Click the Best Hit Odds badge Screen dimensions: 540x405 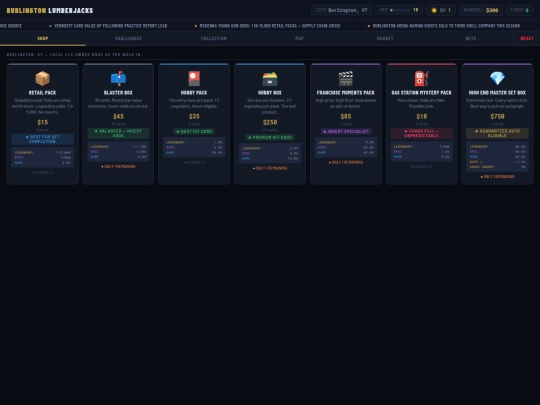coord(194,132)
